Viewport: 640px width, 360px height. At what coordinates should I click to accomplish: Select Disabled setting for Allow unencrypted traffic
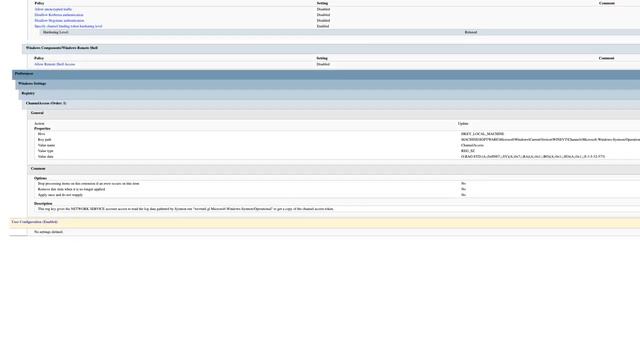click(x=323, y=9)
